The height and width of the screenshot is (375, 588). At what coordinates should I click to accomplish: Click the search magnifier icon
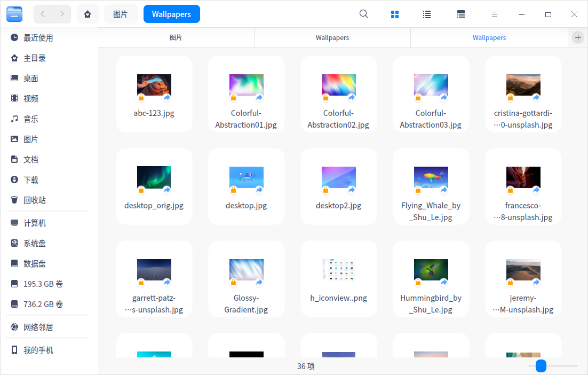pos(364,14)
